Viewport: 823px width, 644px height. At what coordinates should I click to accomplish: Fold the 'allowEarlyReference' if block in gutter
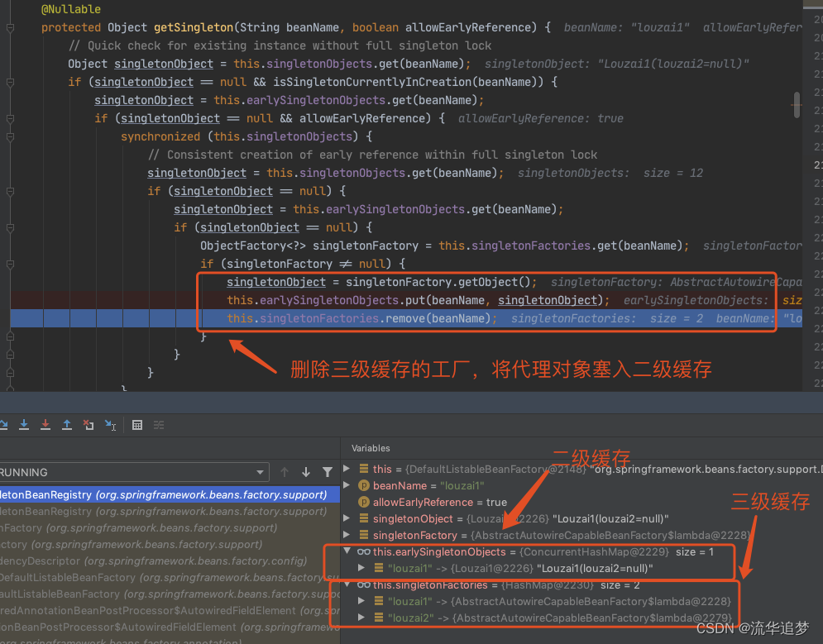tap(10, 118)
